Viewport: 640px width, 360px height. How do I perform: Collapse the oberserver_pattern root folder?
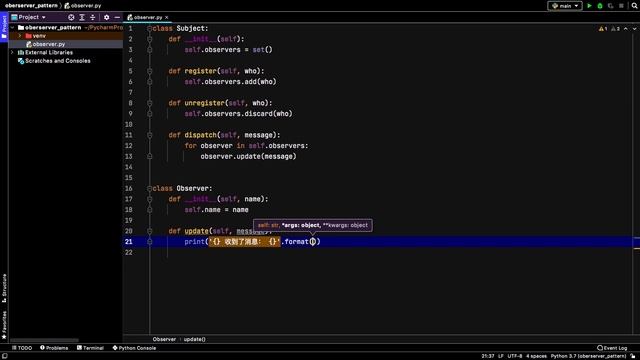point(13,27)
